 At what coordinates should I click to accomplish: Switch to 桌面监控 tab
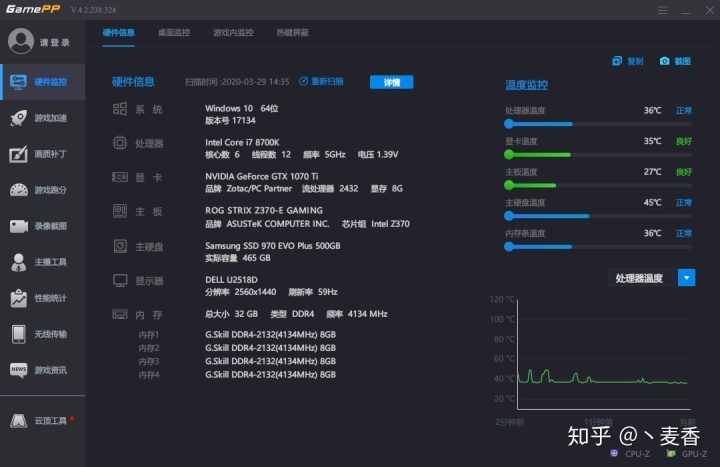coord(174,33)
